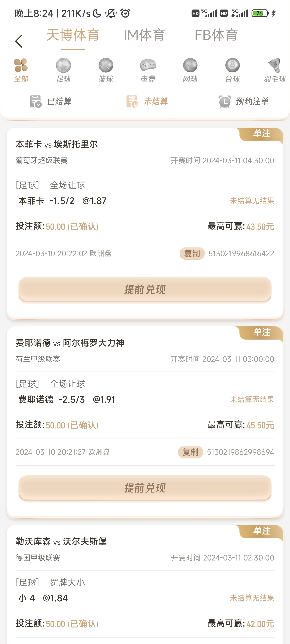Filter by 网球 tennis ball icon
290x644 pixels.
pos(190,65)
